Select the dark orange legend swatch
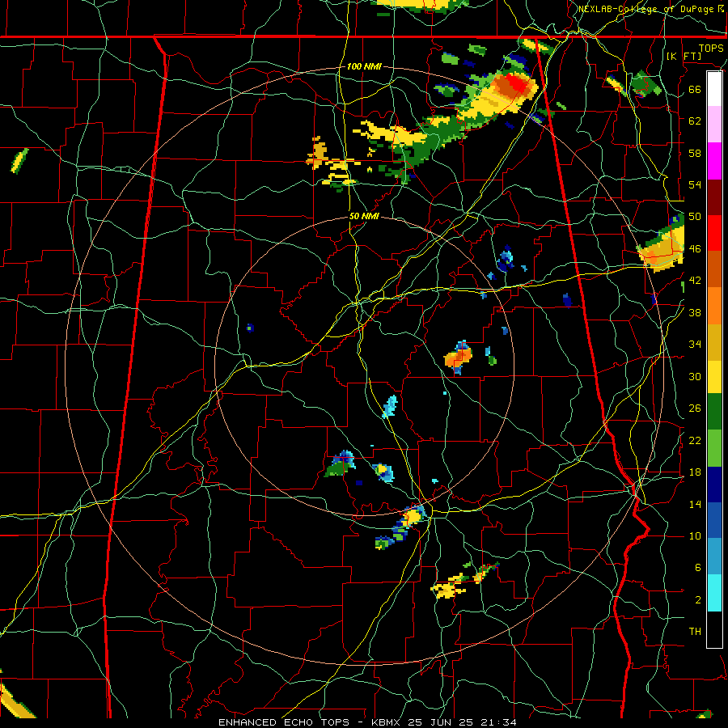This screenshot has width=728, height=728. pos(714,269)
